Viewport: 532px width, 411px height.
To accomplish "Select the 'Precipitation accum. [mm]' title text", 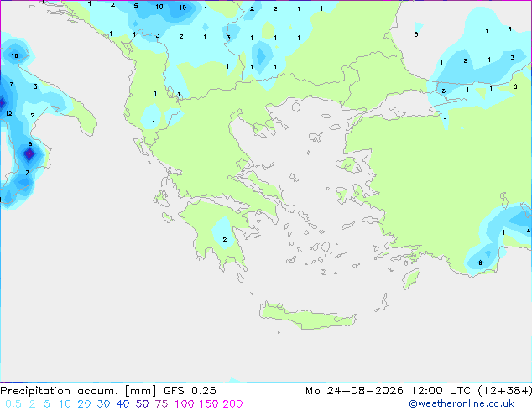I will 78,391.
